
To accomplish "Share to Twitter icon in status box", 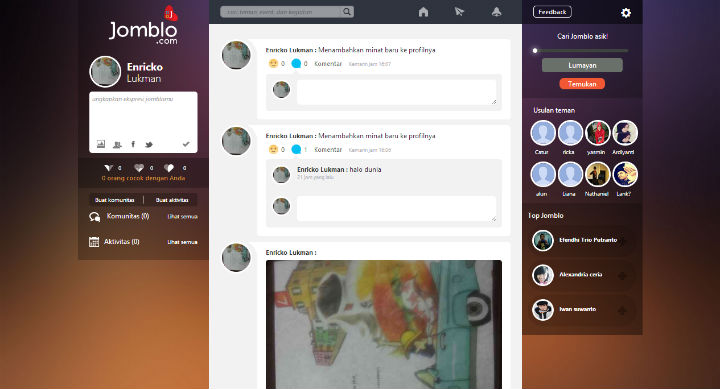I will [x=149, y=145].
